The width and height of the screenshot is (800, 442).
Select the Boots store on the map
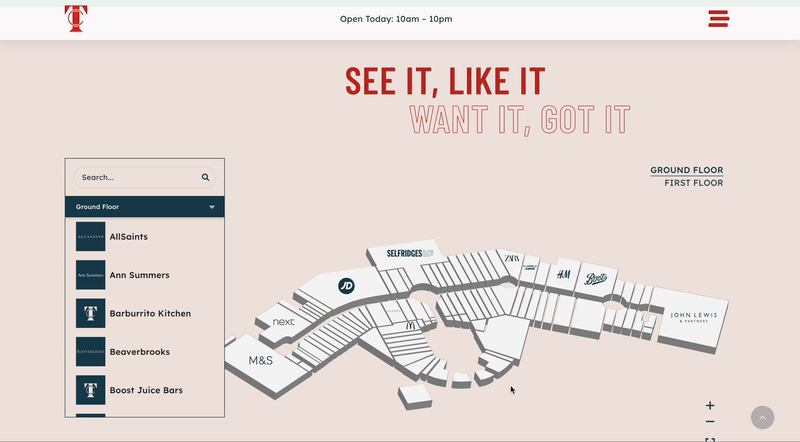[x=595, y=279]
